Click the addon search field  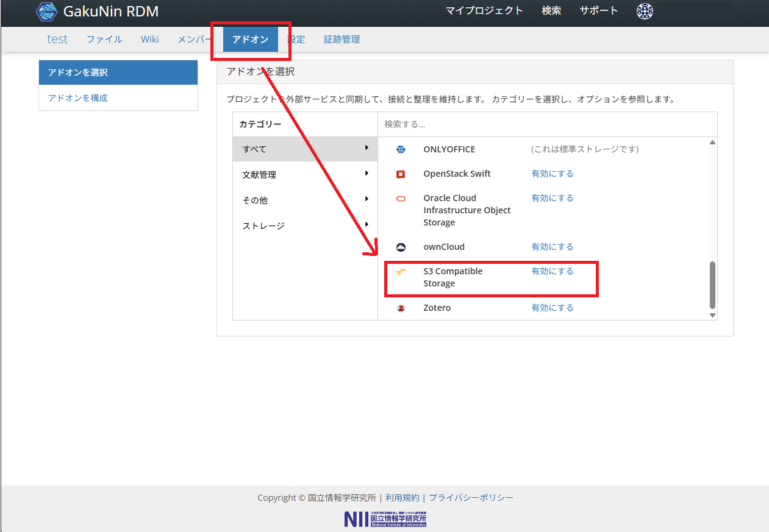point(547,124)
